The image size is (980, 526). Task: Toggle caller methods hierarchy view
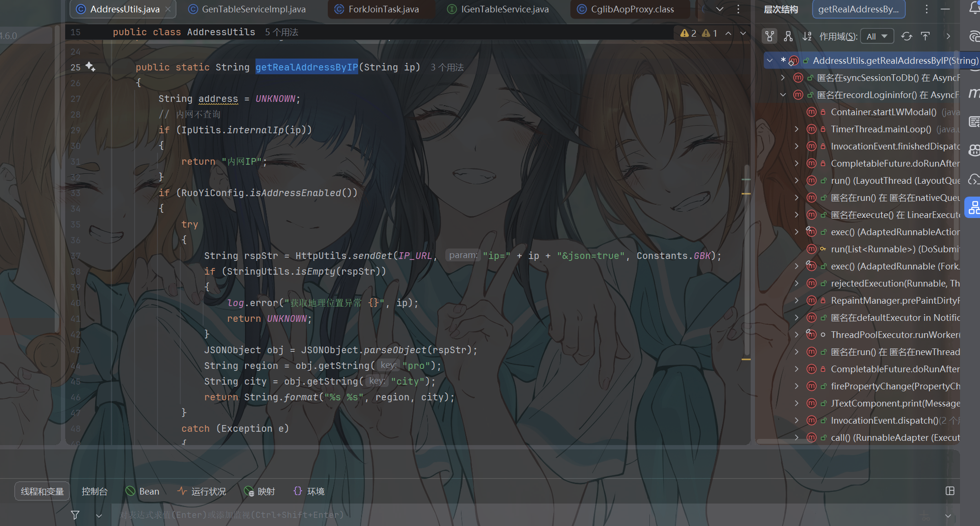pyautogui.click(x=770, y=36)
